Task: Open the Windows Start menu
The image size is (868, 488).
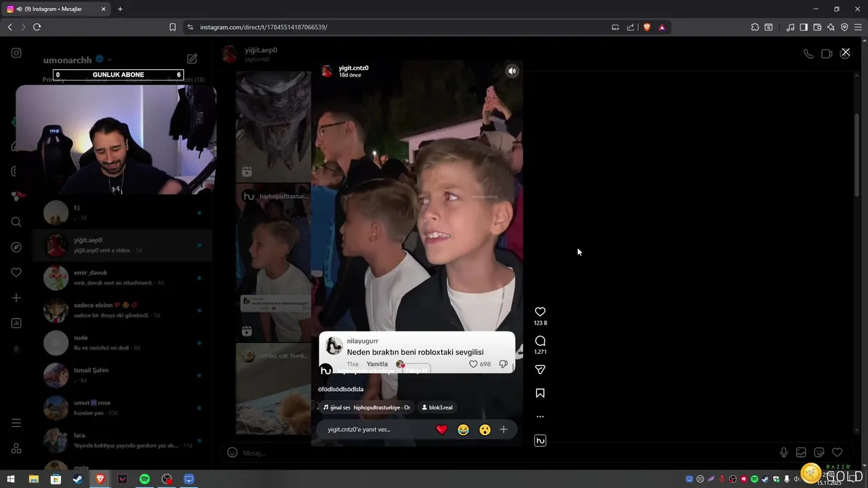Action: (x=11, y=479)
